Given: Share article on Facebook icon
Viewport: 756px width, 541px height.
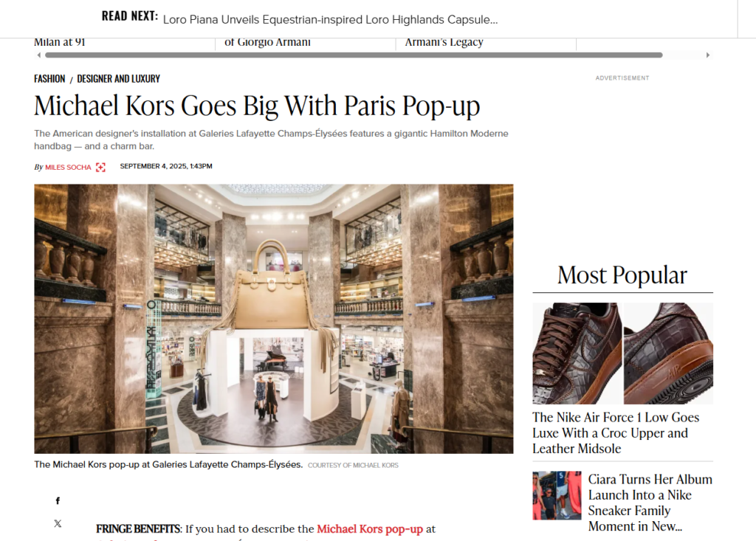Looking at the screenshot, I should click(x=58, y=501).
